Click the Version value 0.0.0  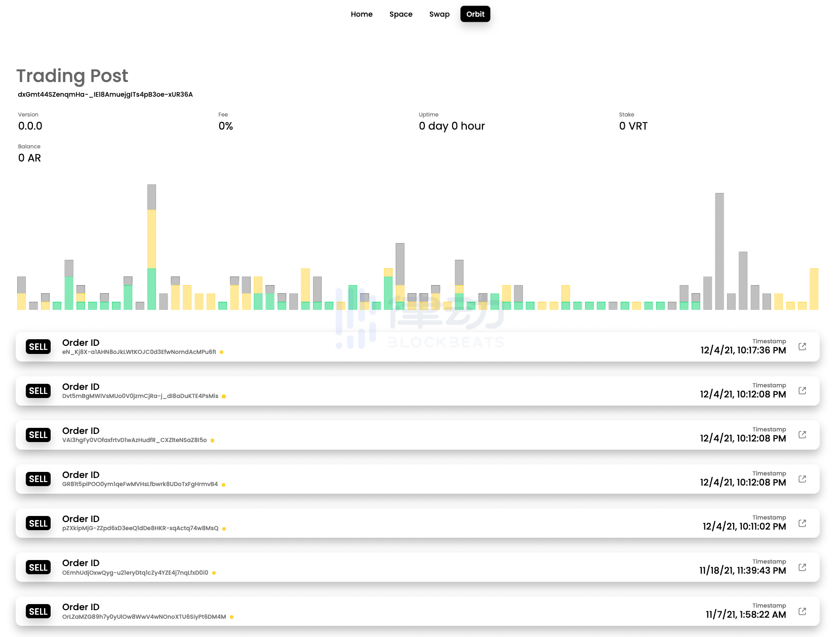tap(30, 126)
